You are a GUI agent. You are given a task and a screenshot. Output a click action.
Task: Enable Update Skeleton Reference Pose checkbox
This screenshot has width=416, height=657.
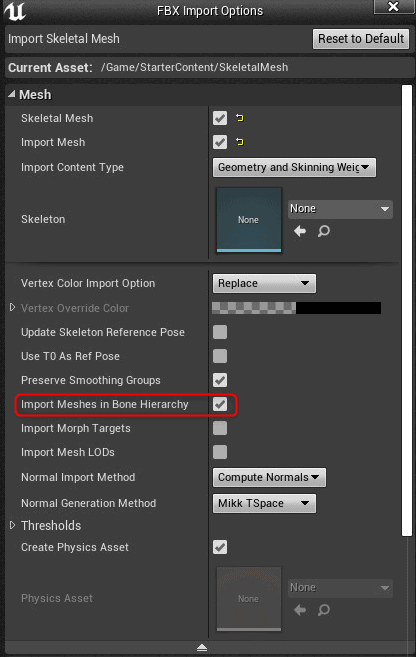[220, 332]
